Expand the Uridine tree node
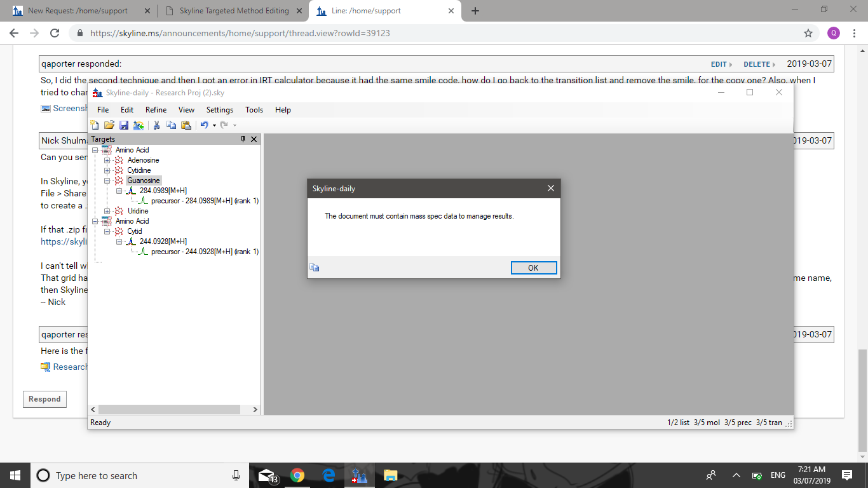Viewport: 868px width, 488px height. click(107, 211)
